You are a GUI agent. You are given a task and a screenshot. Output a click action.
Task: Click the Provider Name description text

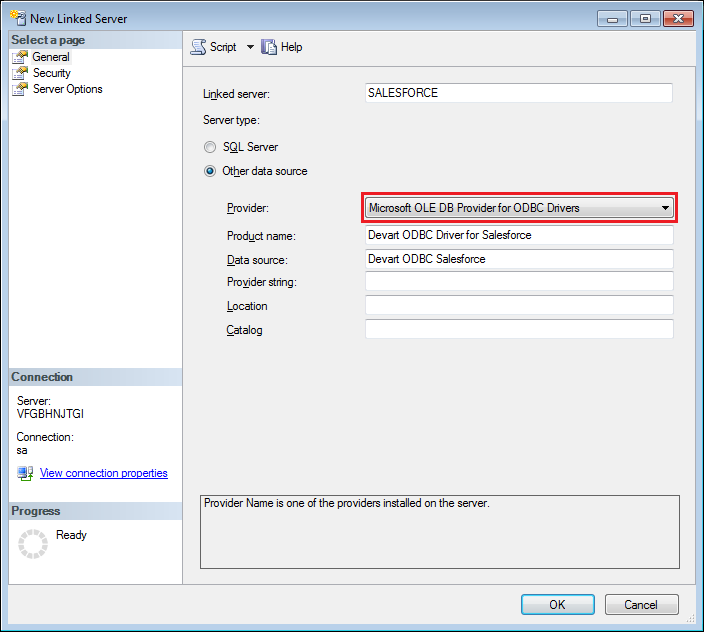347,503
